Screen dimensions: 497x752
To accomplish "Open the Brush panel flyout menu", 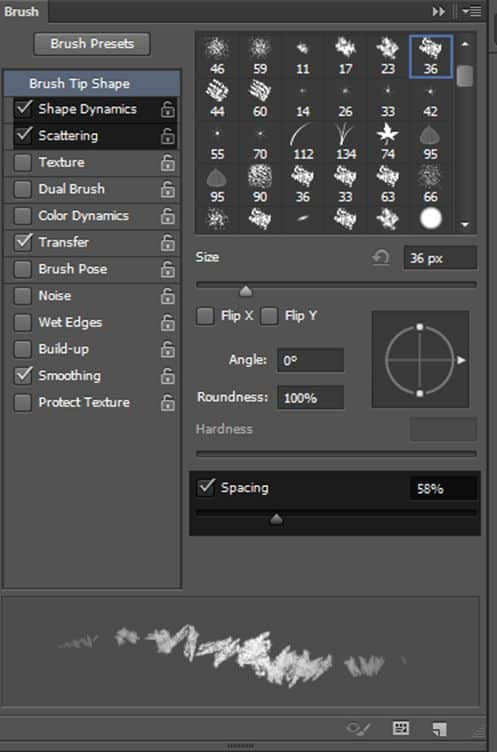I will [472, 11].
